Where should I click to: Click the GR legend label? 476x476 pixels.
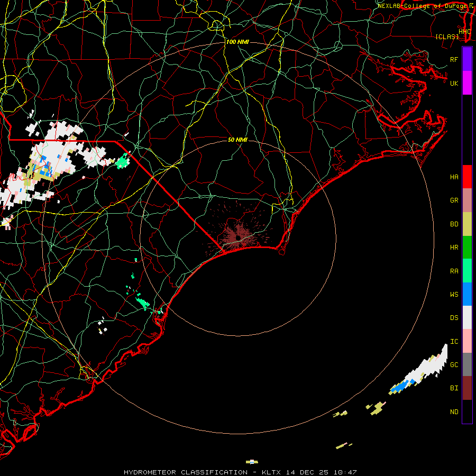coord(454,200)
